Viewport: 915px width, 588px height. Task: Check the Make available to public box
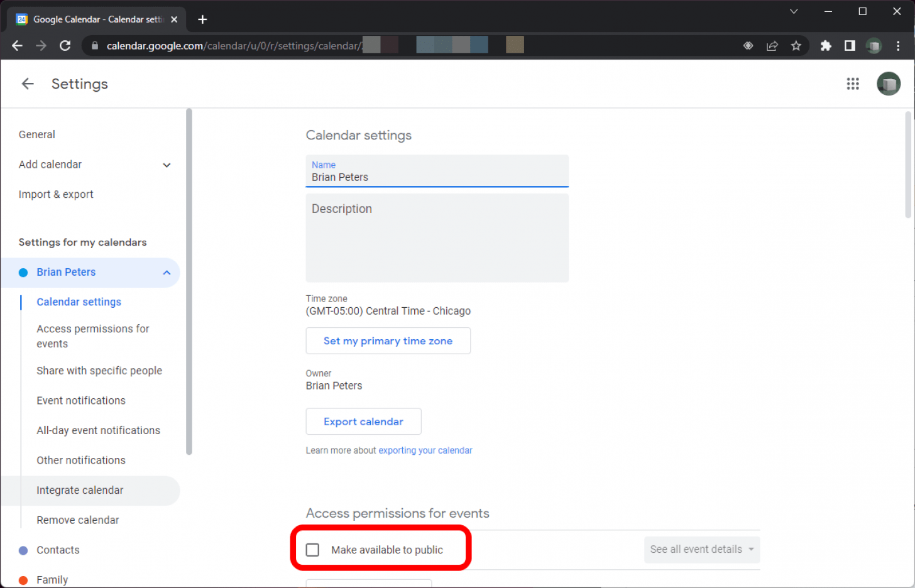point(312,550)
